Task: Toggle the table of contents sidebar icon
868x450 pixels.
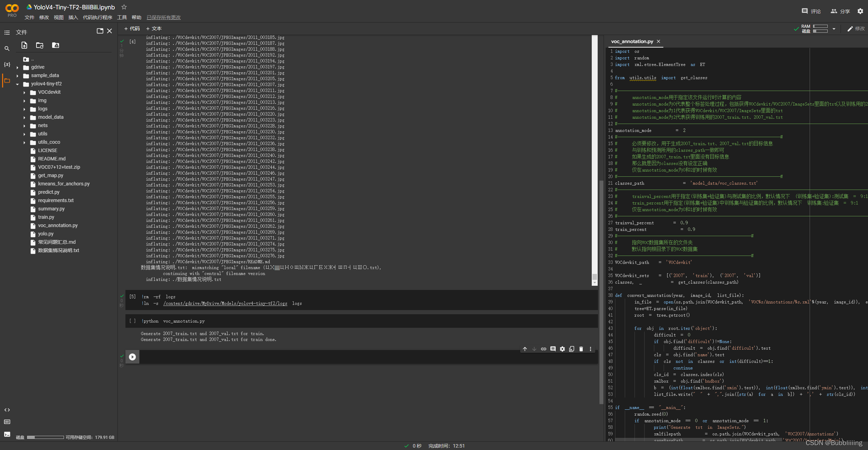Action: (7, 32)
